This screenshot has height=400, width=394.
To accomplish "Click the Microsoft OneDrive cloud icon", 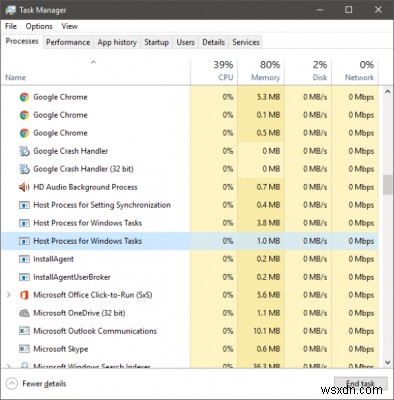I will click(24, 313).
